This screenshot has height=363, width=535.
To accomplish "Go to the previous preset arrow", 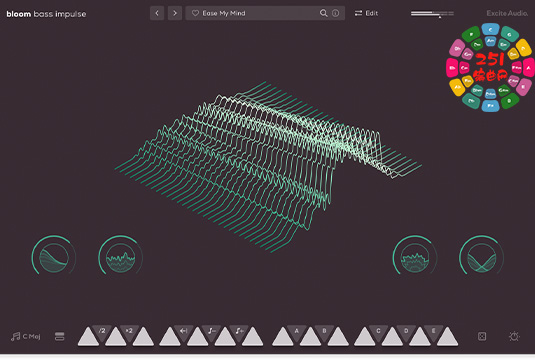I will coord(157,13).
